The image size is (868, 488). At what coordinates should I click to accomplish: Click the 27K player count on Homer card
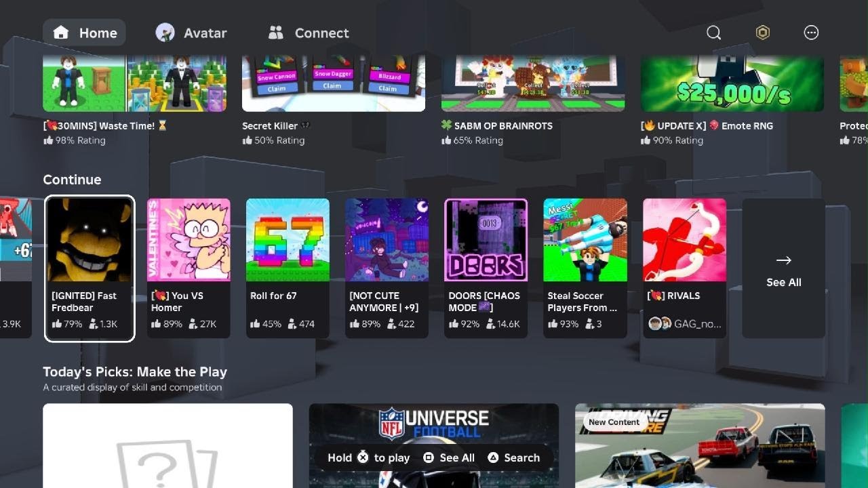pos(202,324)
